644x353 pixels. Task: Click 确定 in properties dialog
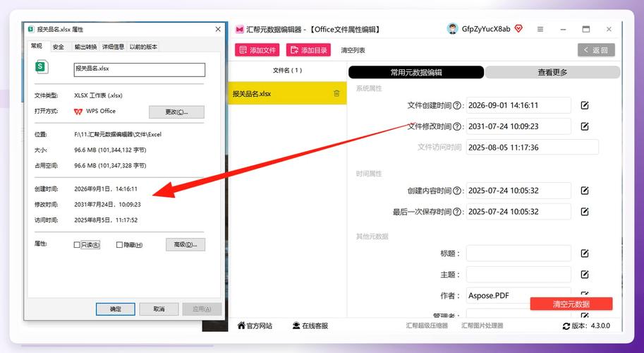point(116,309)
